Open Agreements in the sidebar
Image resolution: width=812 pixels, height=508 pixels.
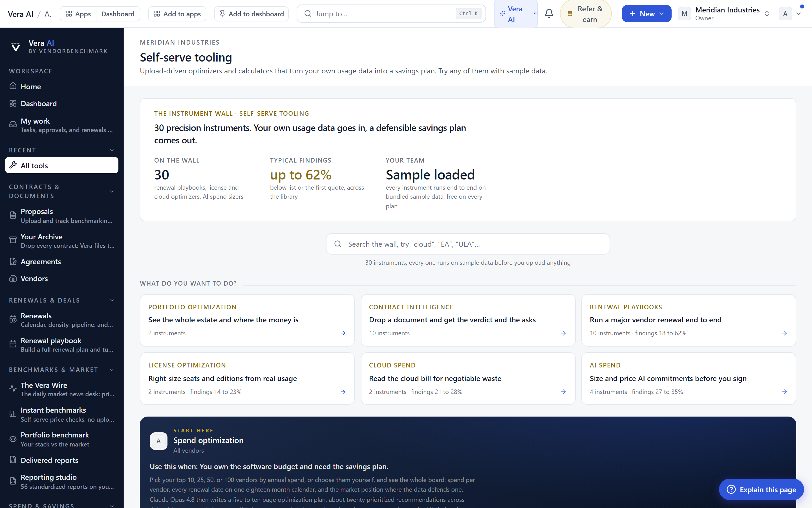(62, 261)
